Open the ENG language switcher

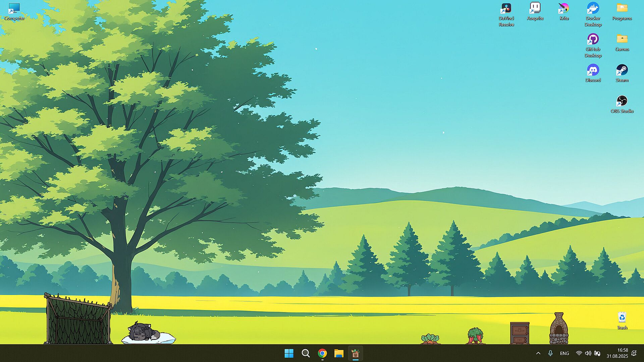click(565, 353)
